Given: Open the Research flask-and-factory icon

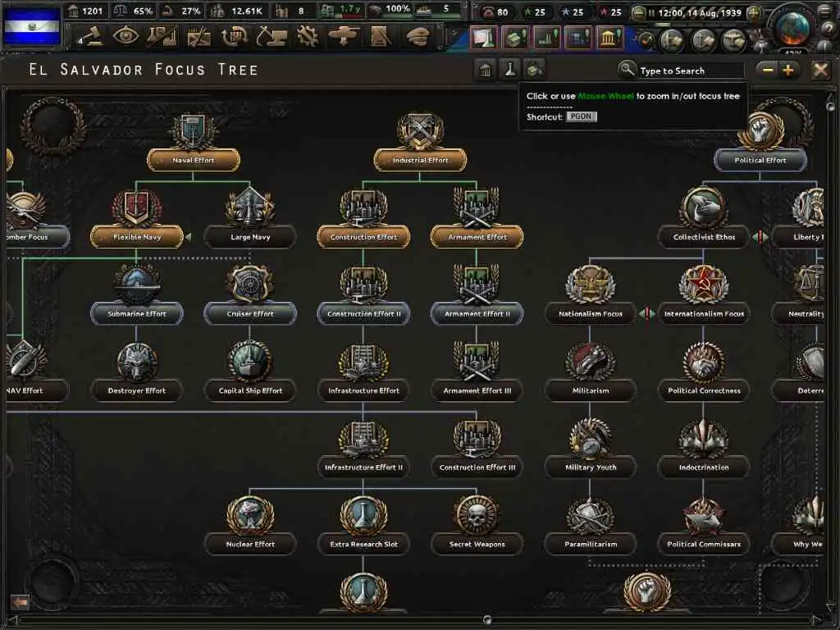Looking at the screenshot, I should pos(162,37).
